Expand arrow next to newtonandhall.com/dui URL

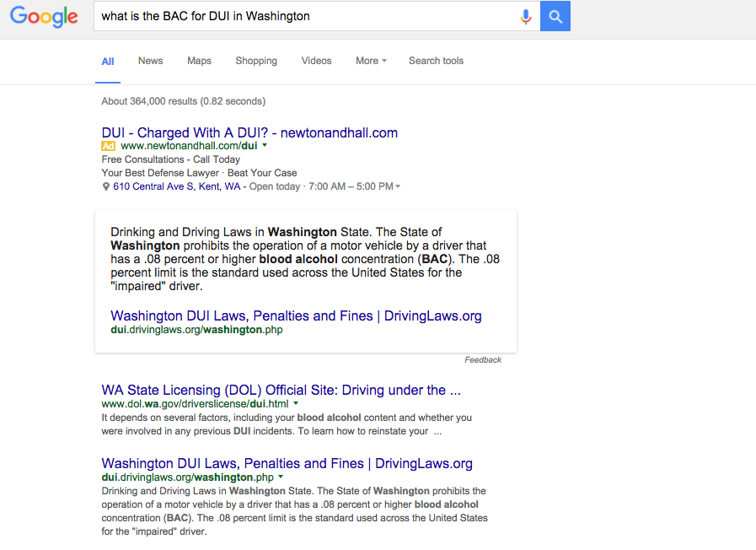(x=264, y=145)
